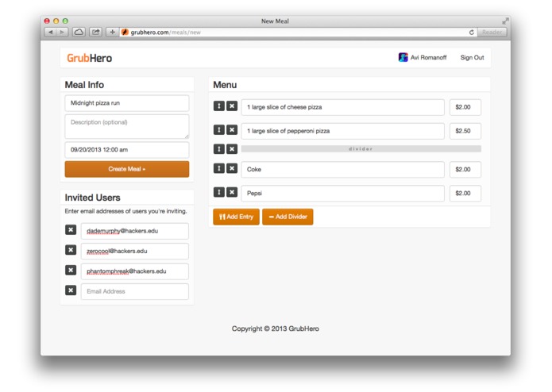Click the plus button to add bookmark
Image resolution: width=552 pixels, height=392 pixels.
pyautogui.click(x=112, y=32)
